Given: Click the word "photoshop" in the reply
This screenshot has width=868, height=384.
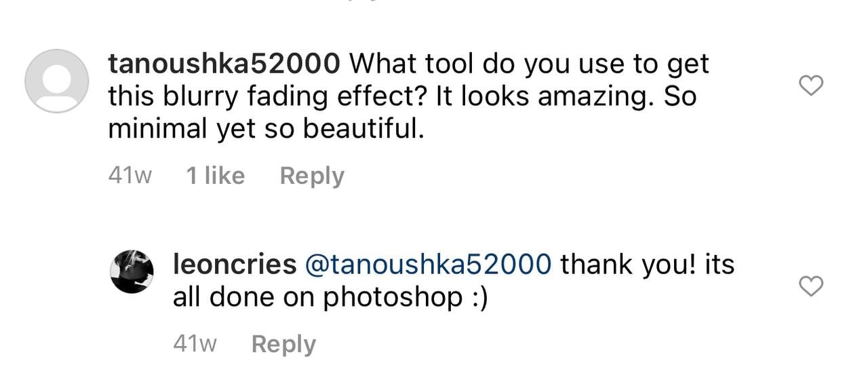Looking at the screenshot, I should tap(393, 297).
